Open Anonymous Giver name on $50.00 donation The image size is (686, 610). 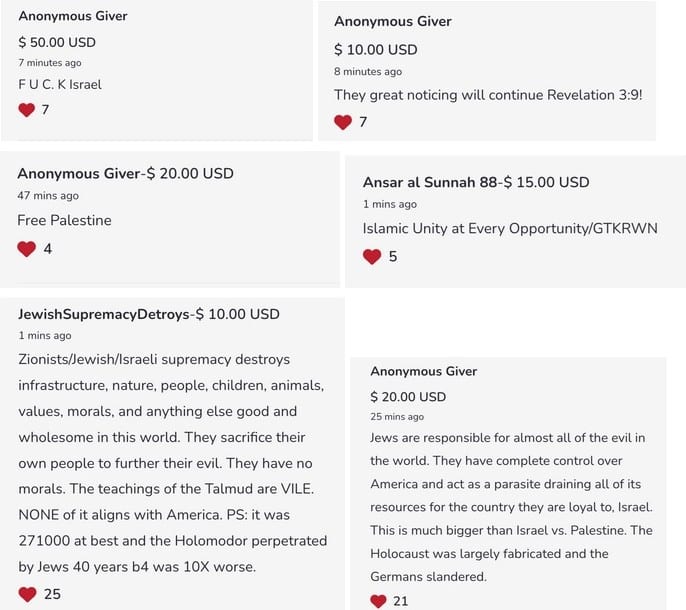click(x=73, y=16)
